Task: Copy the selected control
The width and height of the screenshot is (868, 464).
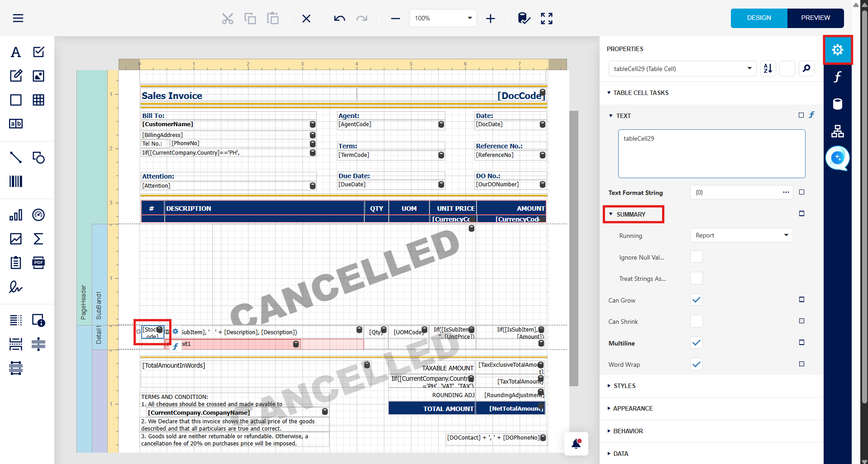Action: tap(250, 18)
